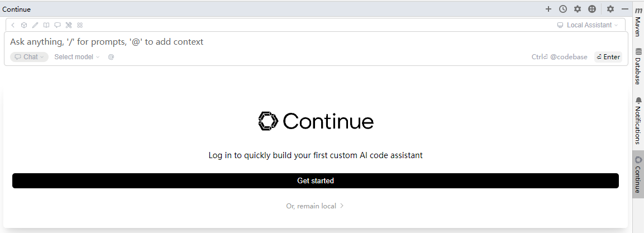Click the Enter send button
644x233 pixels.
point(608,57)
